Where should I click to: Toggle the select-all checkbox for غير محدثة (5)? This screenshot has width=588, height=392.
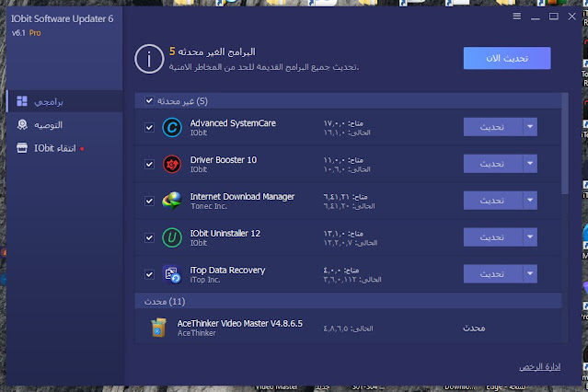[x=149, y=100]
